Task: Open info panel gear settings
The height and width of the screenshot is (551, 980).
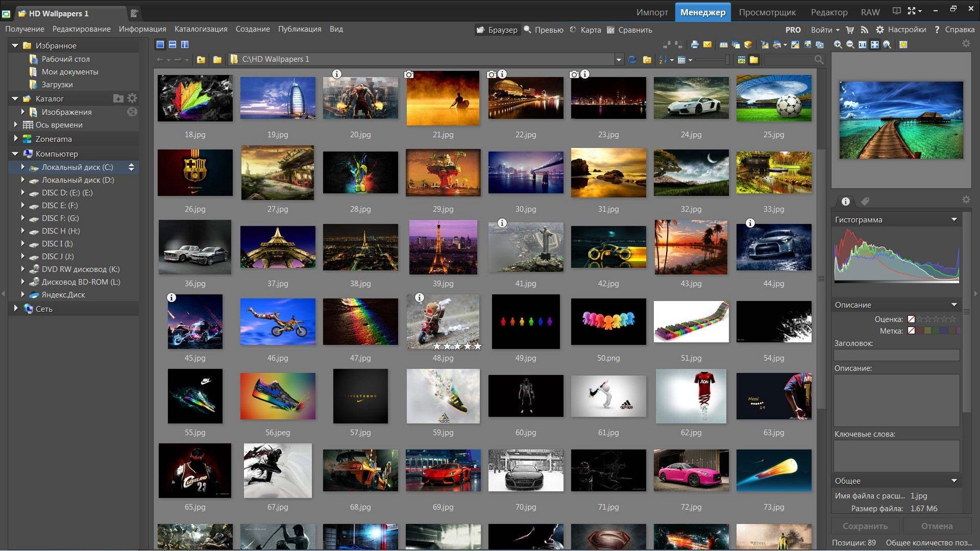Action: pos(966,200)
